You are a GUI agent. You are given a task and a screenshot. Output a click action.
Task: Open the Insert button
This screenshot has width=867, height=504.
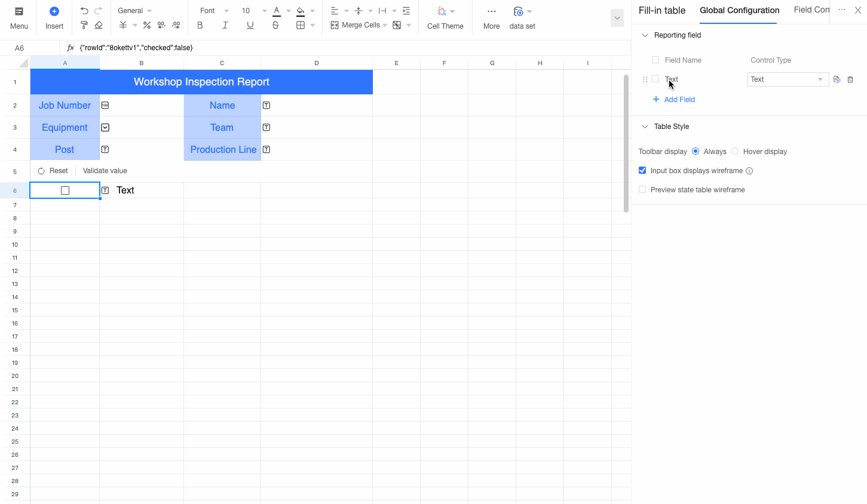click(x=54, y=18)
